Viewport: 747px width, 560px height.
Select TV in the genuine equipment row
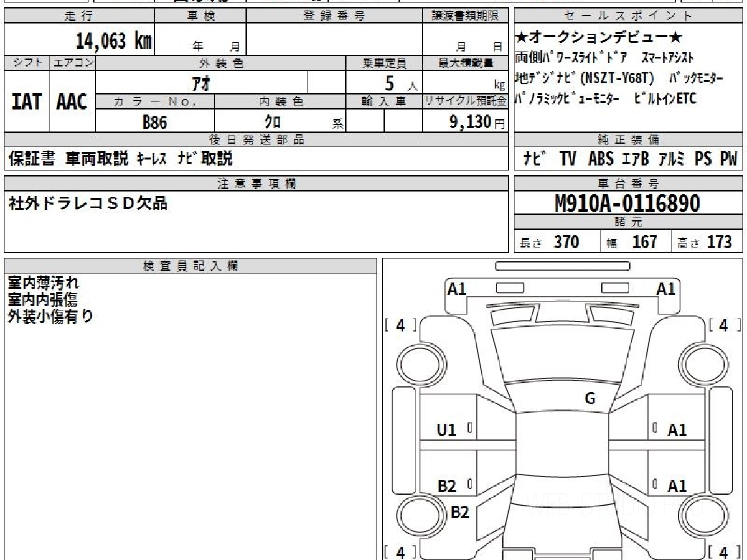(x=568, y=159)
